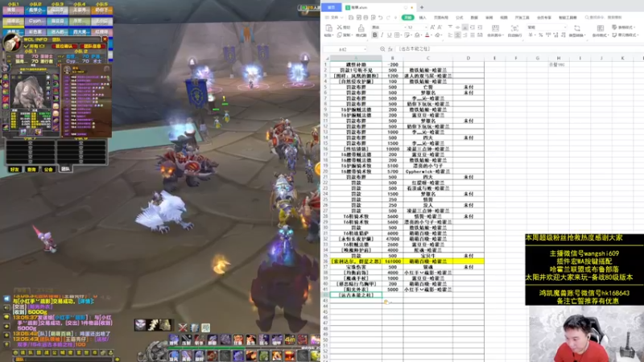The height and width of the screenshot is (362, 644).
Task: Click the 10000 value in row 16
Action: (x=392, y=149)
